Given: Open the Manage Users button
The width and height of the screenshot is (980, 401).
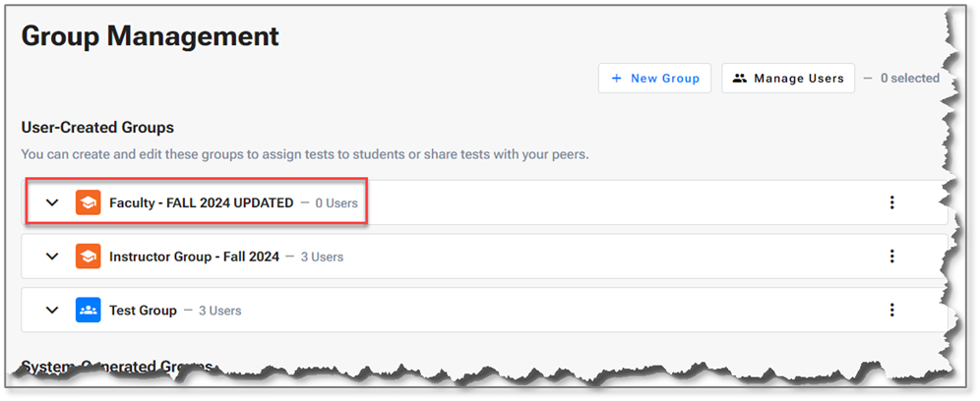Looking at the screenshot, I should pos(788,79).
